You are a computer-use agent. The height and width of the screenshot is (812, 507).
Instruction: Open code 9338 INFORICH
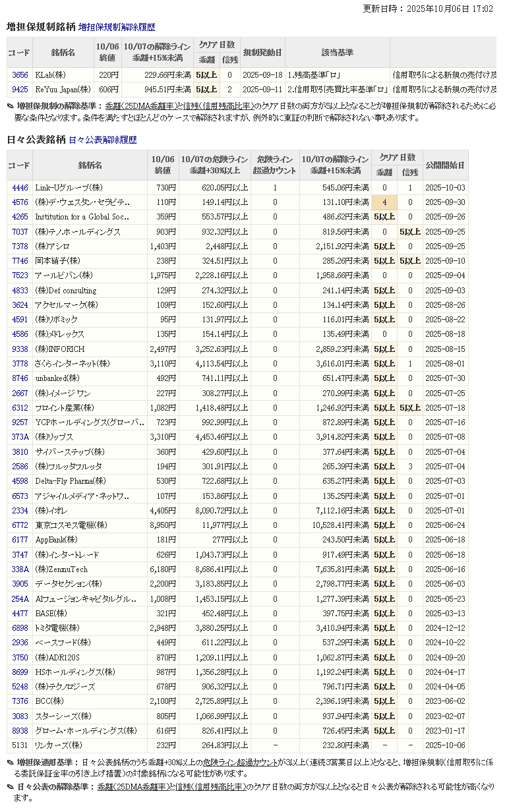[20, 349]
